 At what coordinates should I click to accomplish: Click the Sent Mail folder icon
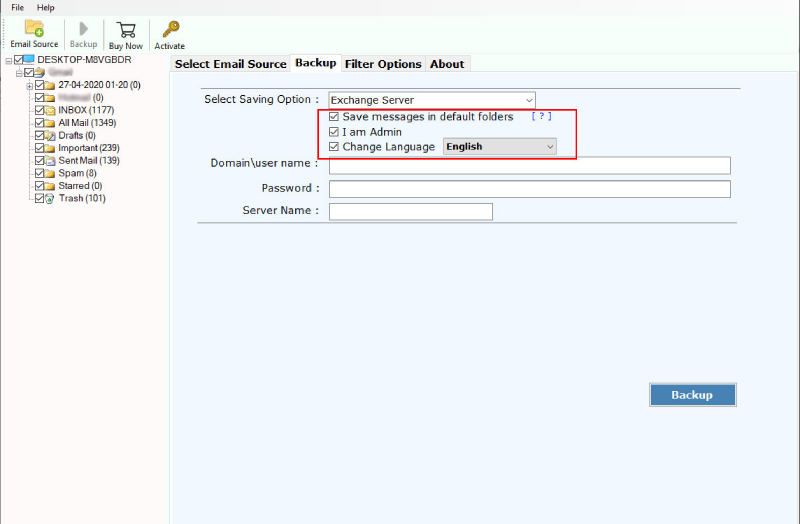tap(49, 161)
